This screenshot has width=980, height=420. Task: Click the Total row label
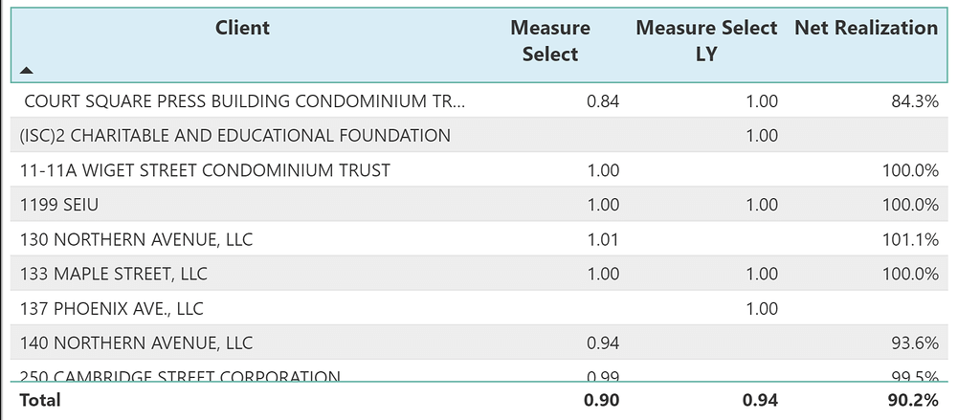(39, 400)
